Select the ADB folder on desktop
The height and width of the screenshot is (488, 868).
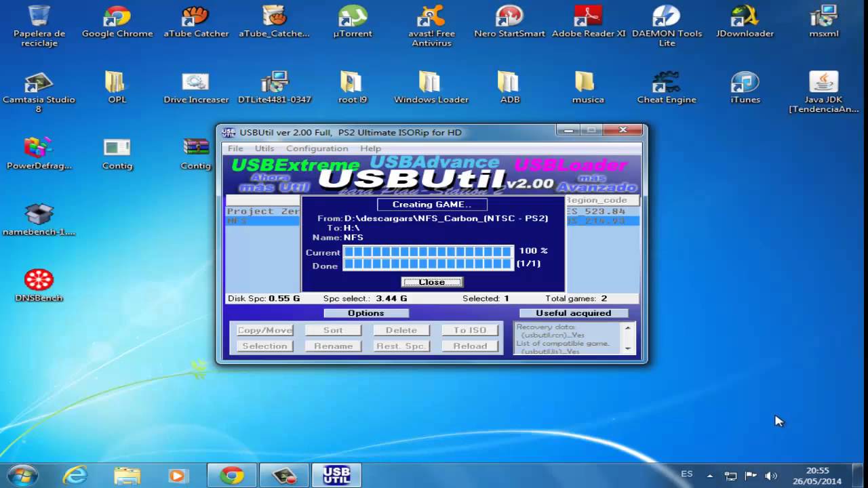pyautogui.click(x=509, y=88)
